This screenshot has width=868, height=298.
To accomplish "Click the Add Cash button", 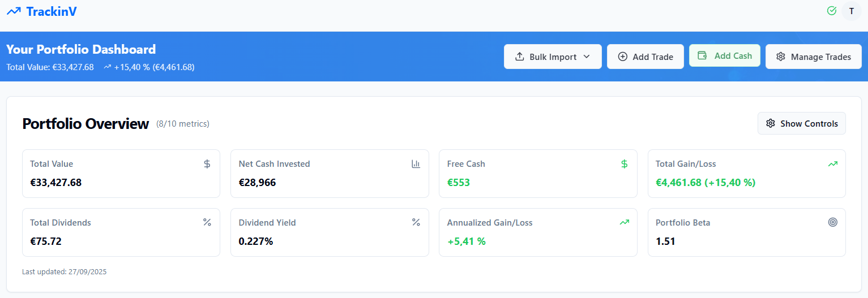I will coord(725,55).
